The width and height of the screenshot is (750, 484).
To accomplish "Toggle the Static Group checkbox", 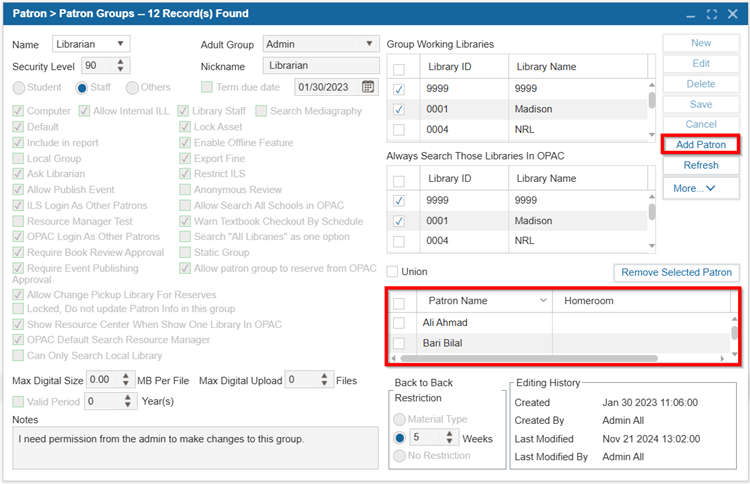I will pos(185,252).
